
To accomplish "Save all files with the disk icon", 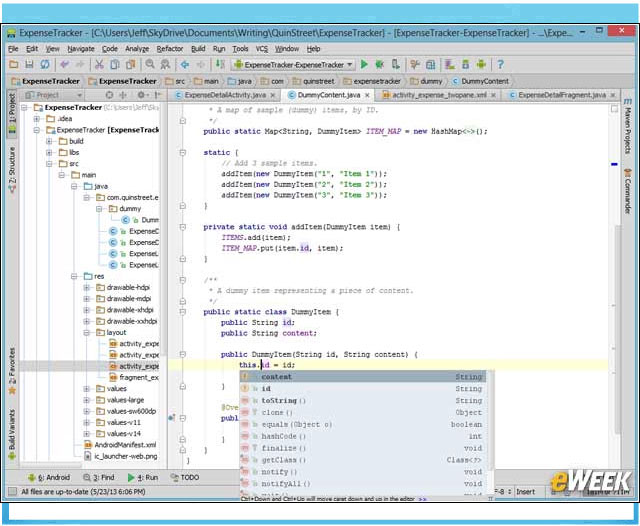I will tap(29, 64).
